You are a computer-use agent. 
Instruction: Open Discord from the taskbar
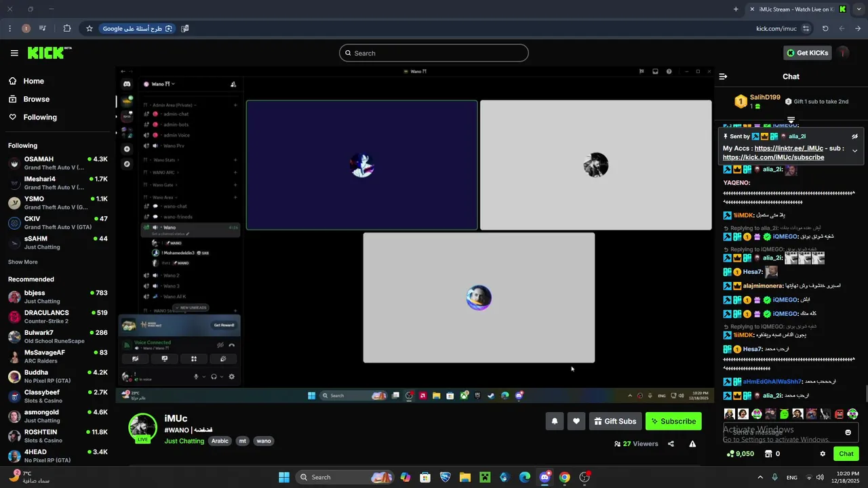(545, 477)
